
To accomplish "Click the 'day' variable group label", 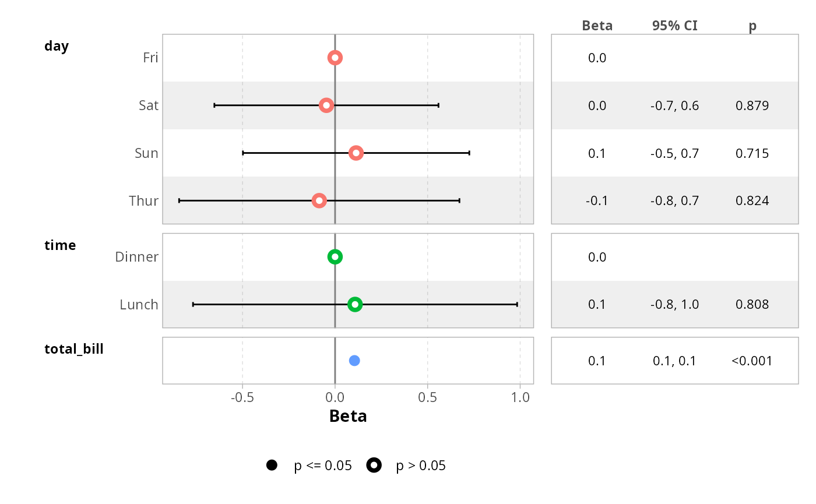I will pyautogui.click(x=57, y=46).
